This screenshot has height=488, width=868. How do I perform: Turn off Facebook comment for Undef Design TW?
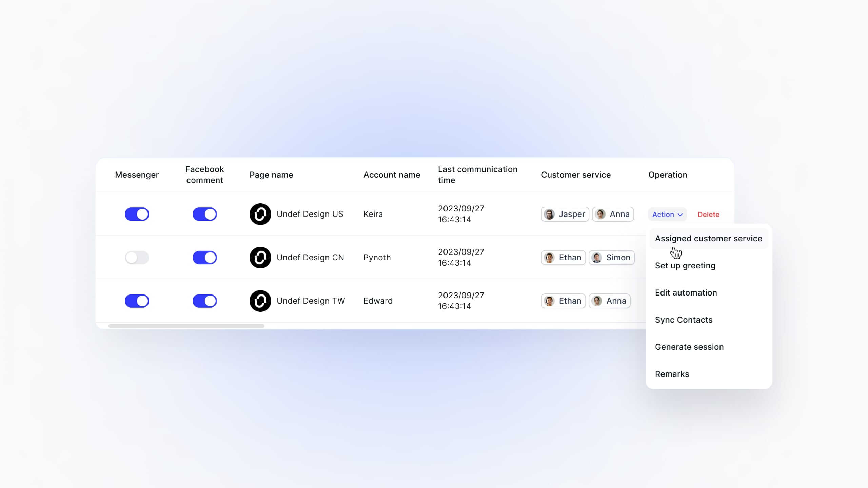pos(204,301)
